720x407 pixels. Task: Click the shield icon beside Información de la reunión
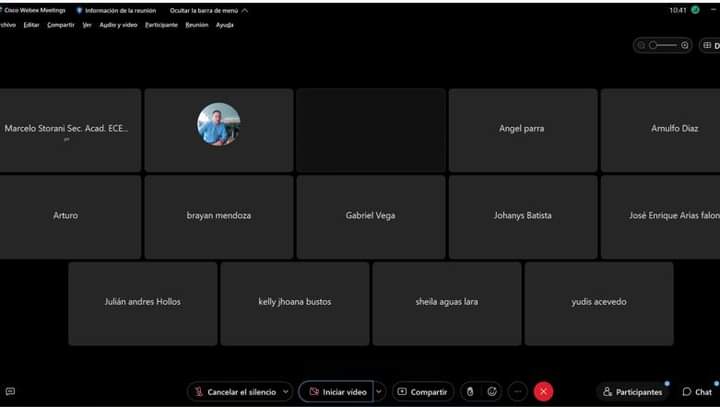(79, 10)
